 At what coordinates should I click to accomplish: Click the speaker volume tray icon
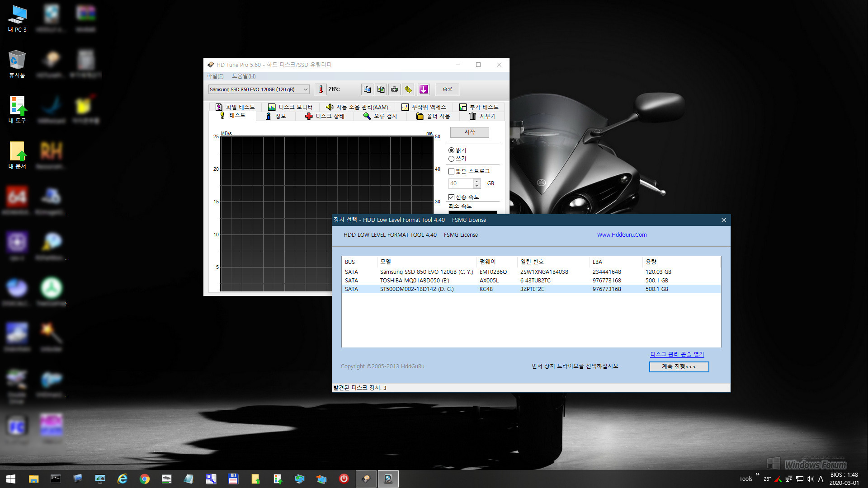[x=810, y=479]
